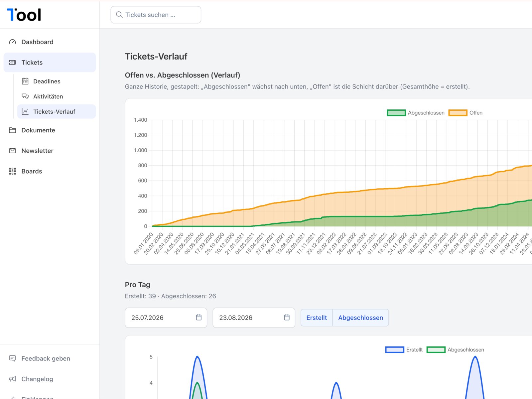Click the Boards grid icon
Image resolution: width=532 pixels, height=399 pixels.
pos(12,171)
